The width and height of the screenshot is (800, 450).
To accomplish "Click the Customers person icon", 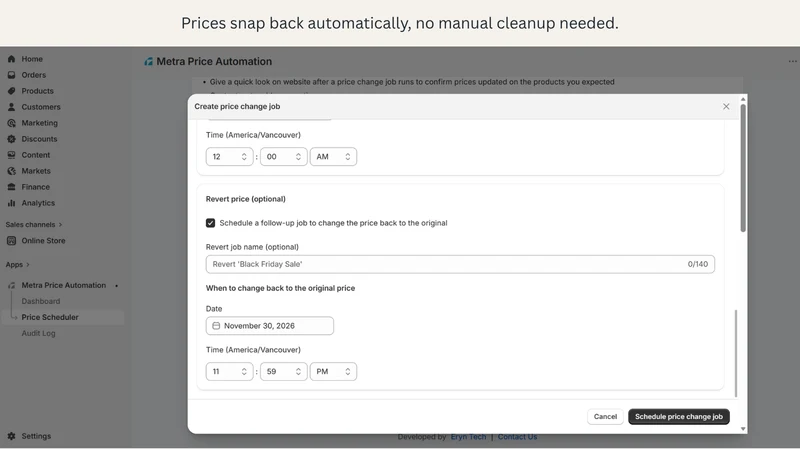I will coord(11,107).
